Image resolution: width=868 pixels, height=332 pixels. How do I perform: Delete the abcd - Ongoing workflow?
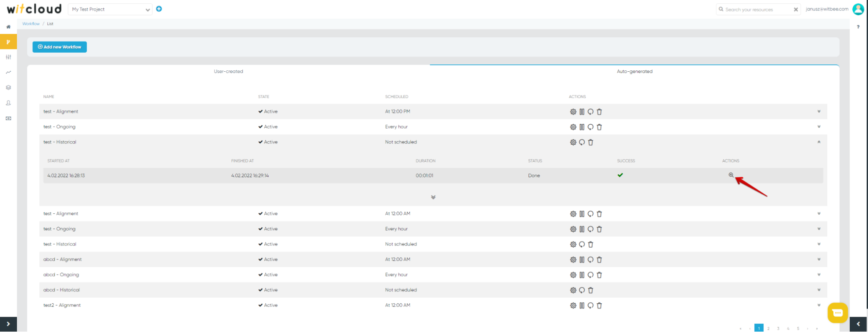tap(599, 275)
